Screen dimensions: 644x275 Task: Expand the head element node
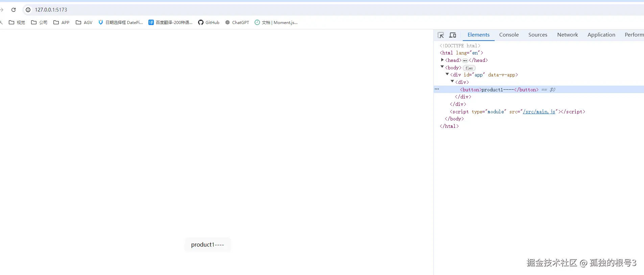[442, 60]
